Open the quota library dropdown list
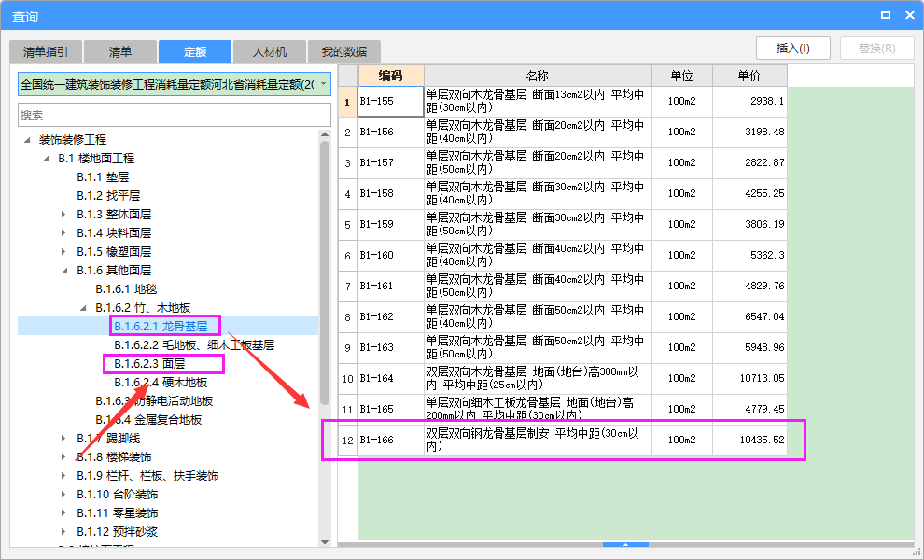This screenshot has width=924, height=560. 324,84
